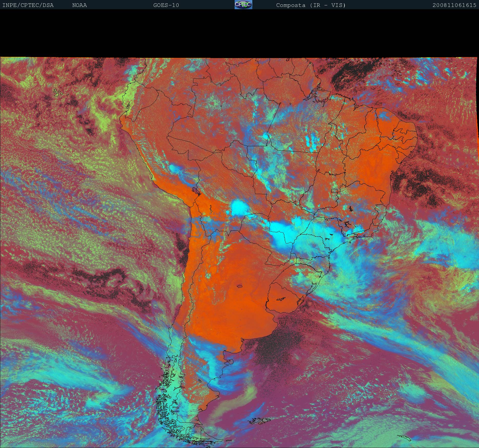Screen dimensions: 479x448
Task: Click the small Distrito Federal rectangle in Brazil
Action: [334, 190]
